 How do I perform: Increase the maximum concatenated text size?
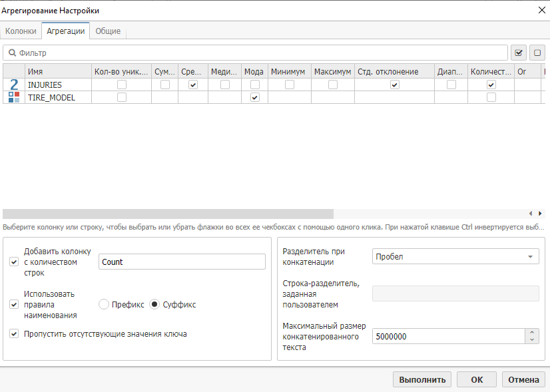pos(531,333)
